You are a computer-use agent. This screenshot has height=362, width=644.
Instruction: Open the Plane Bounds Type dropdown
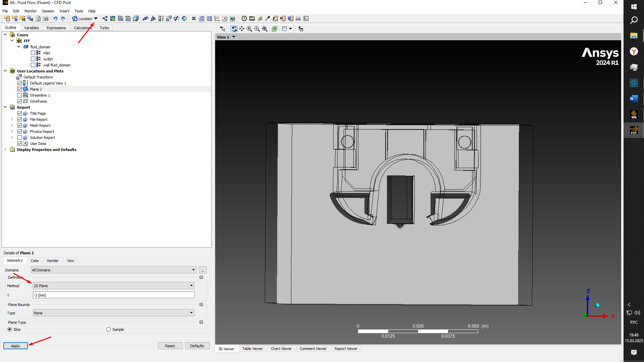pyautogui.click(x=113, y=313)
